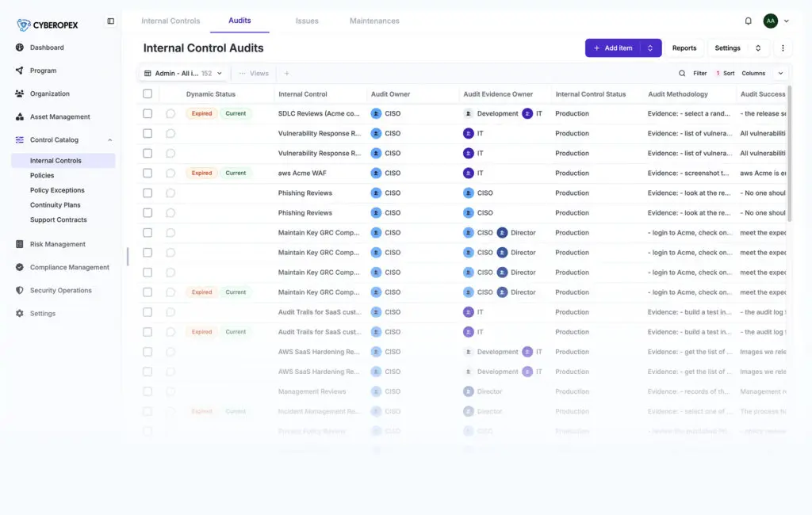Collapse the Control Catalog section

[109, 140]
